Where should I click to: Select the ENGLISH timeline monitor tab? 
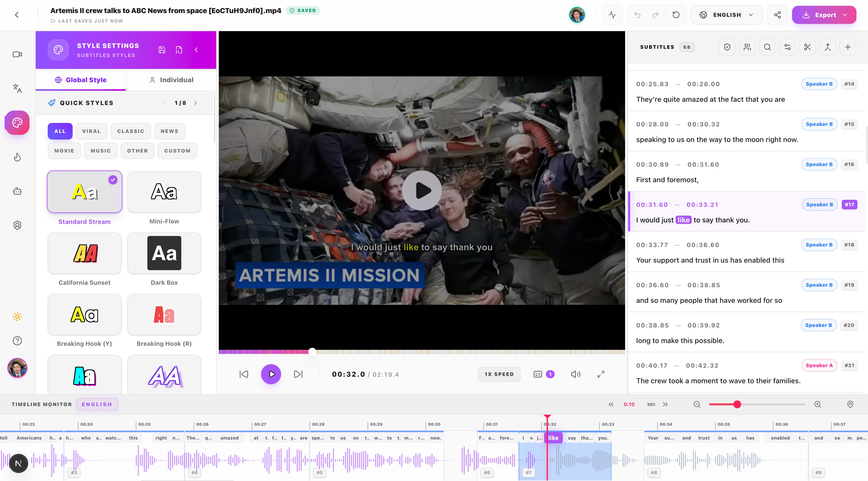point(97,404)
